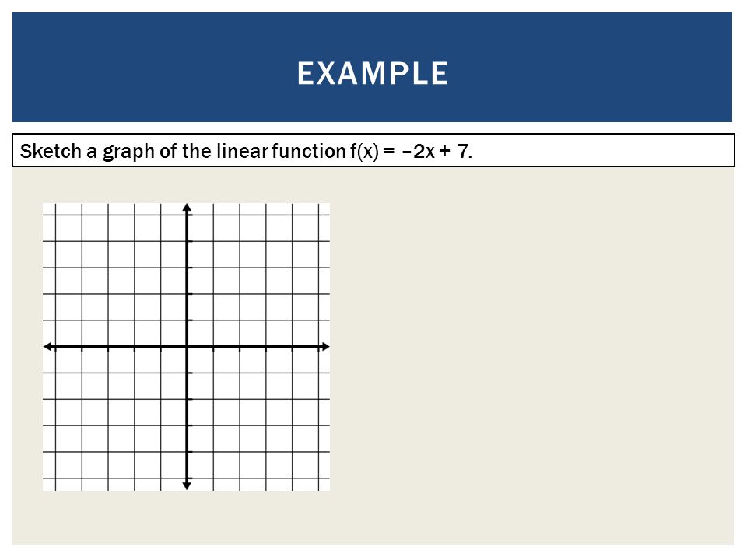The width and height of the screenshot is (747, 560).
Task: Click the left-pointing arrowhead of the x-axis
Action: 47,347
